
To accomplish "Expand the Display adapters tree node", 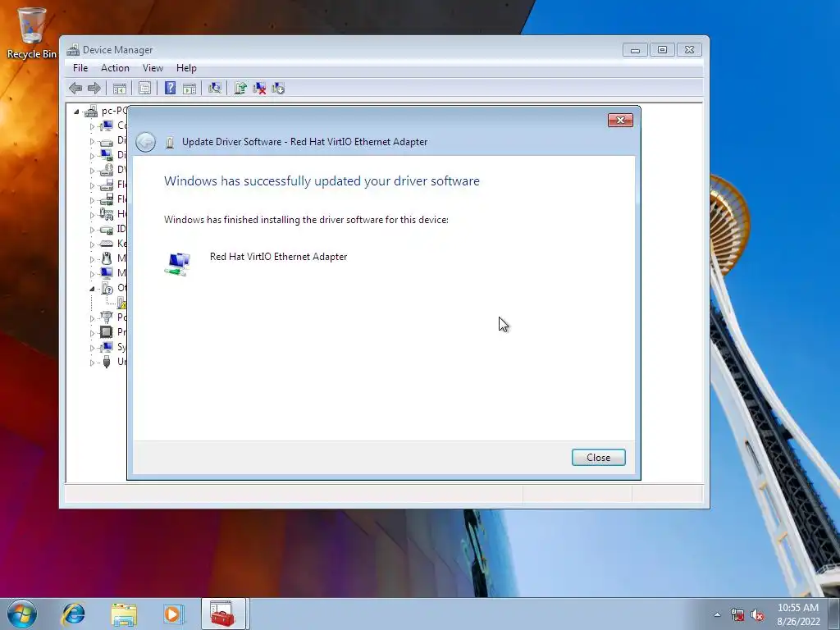I will pyautogui.click(x=92, y=156).
